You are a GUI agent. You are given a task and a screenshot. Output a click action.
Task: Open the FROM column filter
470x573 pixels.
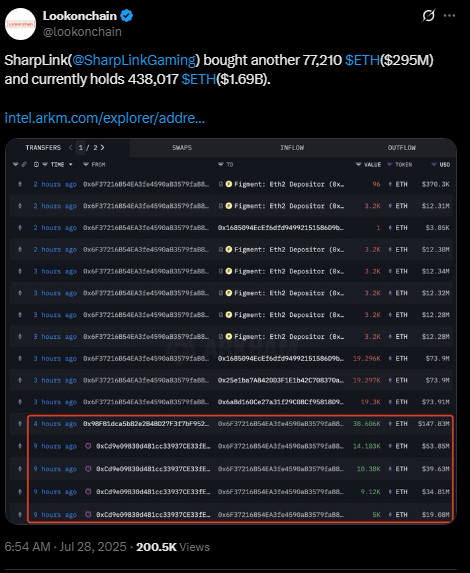click(86, 165)
